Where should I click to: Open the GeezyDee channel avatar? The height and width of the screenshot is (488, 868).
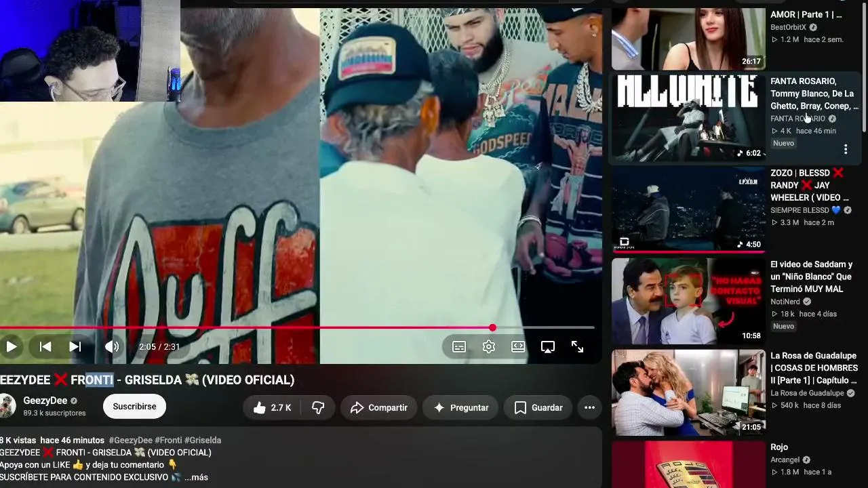7,406
